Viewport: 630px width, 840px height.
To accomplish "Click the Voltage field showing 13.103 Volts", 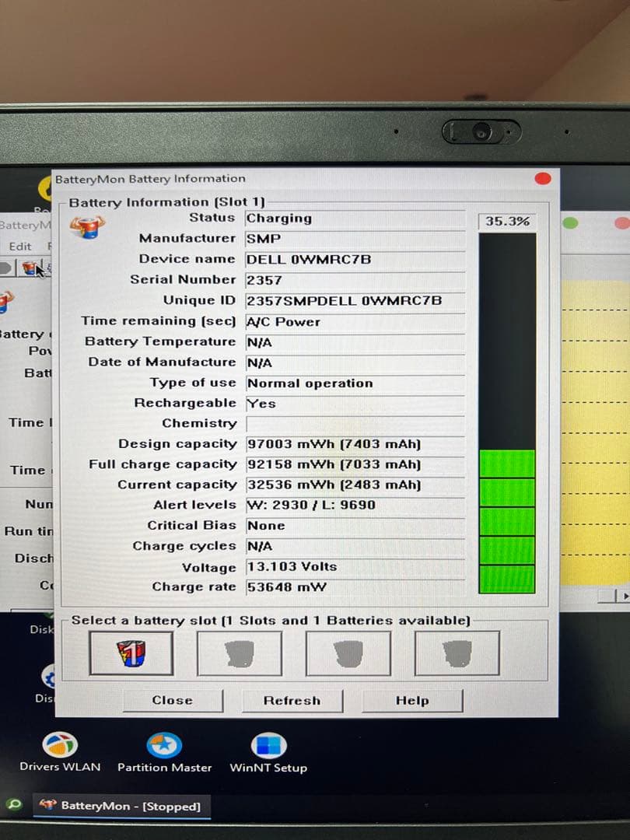I will (x=355, y=566).
